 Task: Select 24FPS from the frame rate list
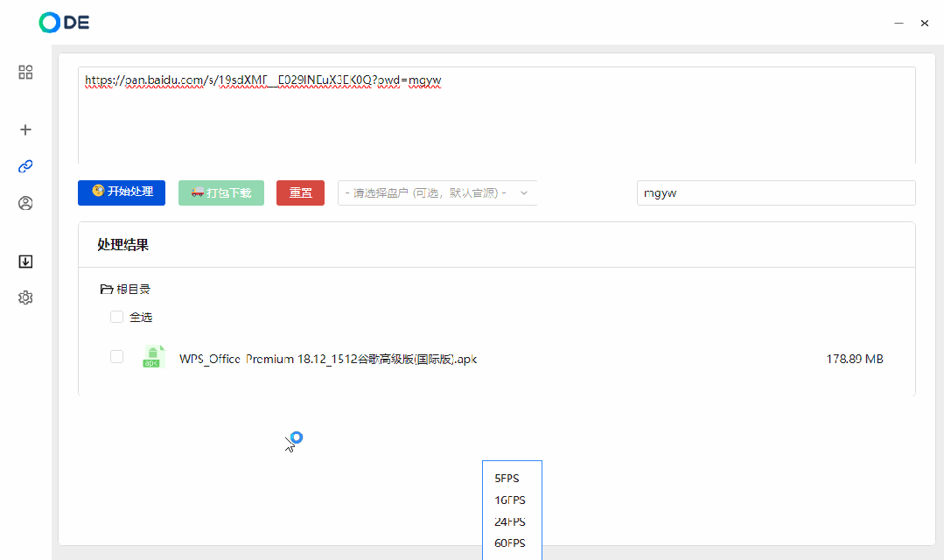(x=510, y=521)
